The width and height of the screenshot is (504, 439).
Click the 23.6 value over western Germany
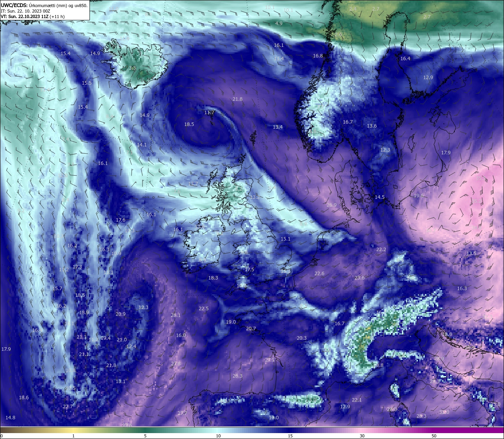pos(359,278)
